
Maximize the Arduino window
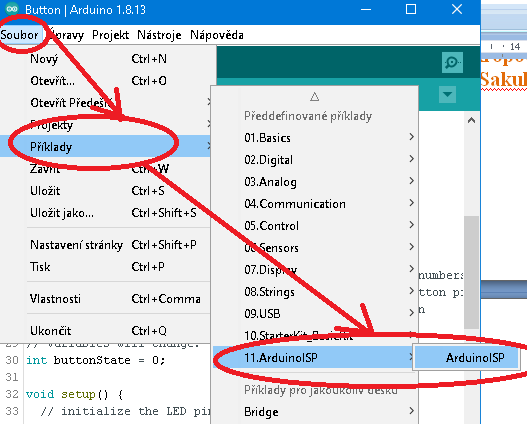click(x=411, y=9)
